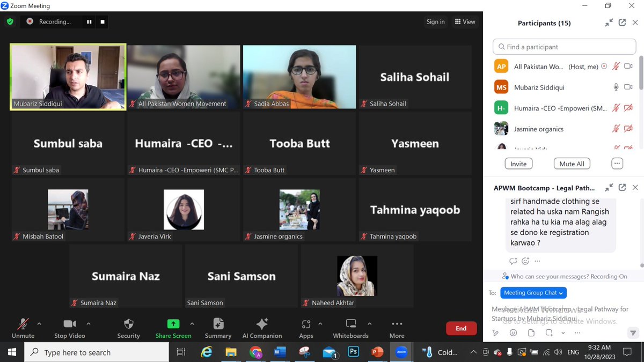This screenshot has width=644, height=362.
Task: Toggle Mubariz Siddiqui's video in participants list
Action: pos(628,87)
